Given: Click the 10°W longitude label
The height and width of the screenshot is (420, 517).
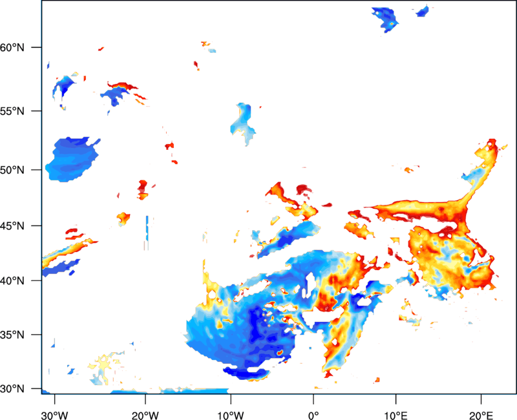Looking at the screenshot, I should [231, 415].
